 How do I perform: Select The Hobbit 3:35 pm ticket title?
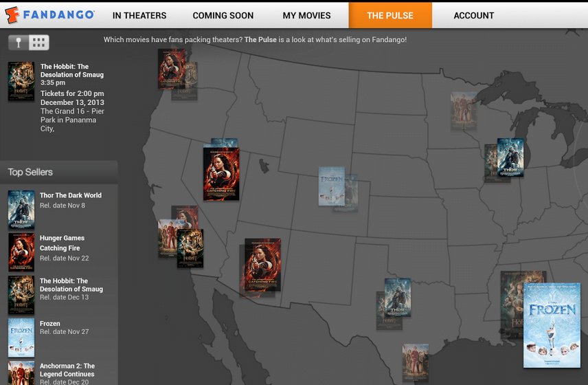(72, 71)
